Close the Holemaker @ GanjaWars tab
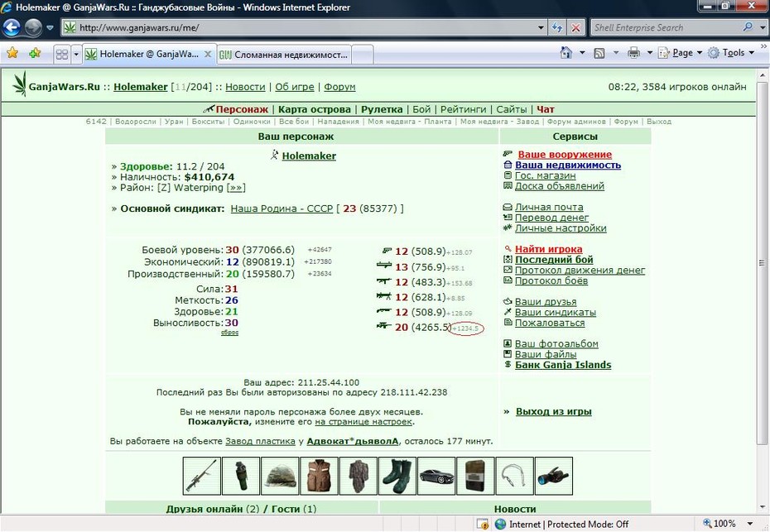Viewport: 770px width, 532px height. (x=208, y=54)
